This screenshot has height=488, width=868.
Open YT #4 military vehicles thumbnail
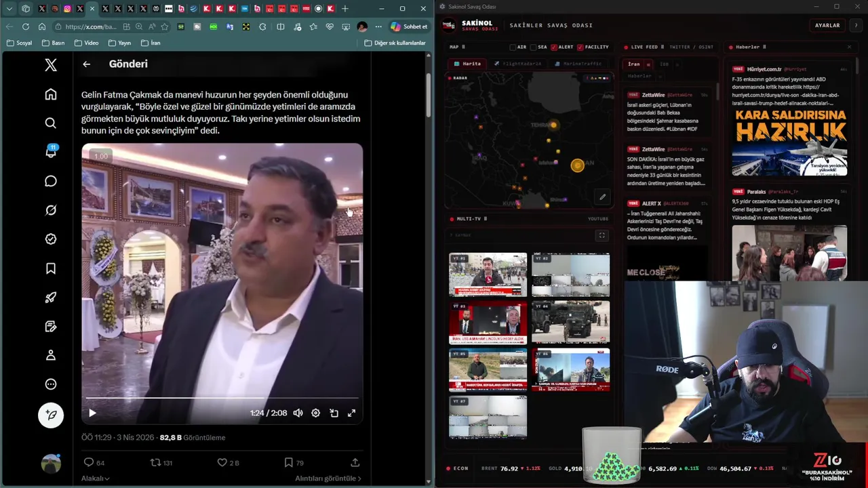pyautogui.click(x=570, y=323)
